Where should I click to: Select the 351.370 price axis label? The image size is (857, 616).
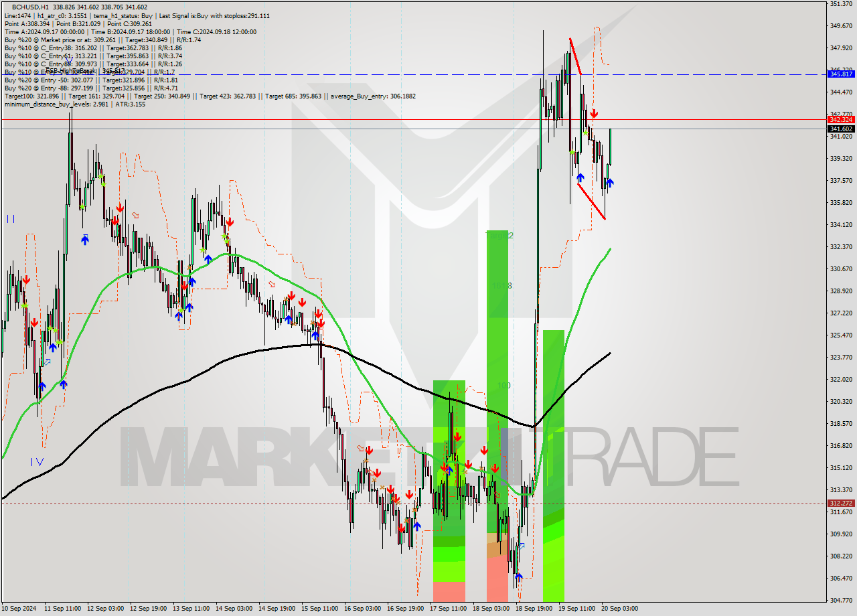tap(841, 4)
